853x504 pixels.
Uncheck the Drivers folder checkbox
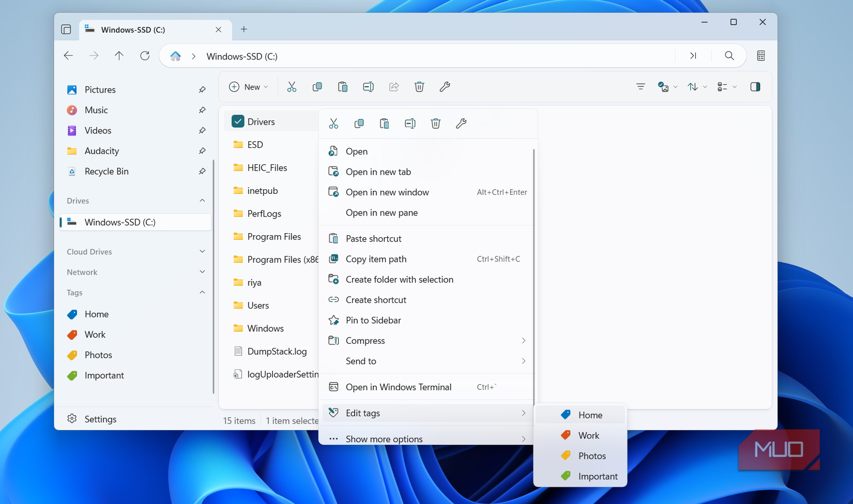point(238,121)
